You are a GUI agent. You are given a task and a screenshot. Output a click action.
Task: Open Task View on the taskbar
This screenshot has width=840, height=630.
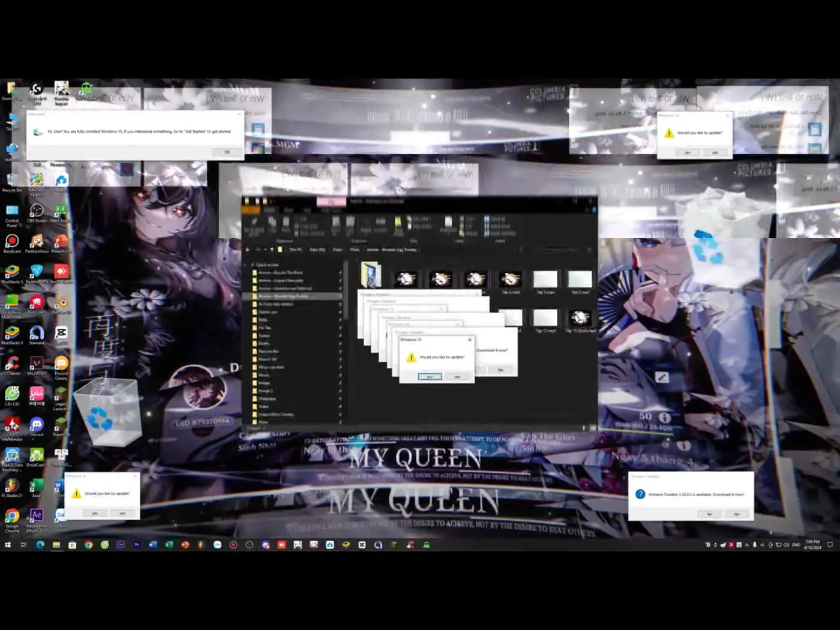coord(23,545)
